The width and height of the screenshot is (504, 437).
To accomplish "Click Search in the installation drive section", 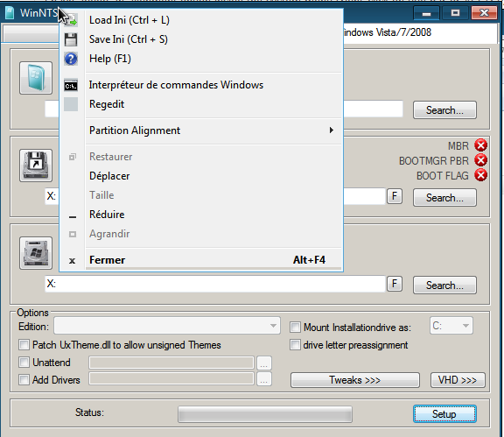I will pyautogui.click(x=444, y=285).
